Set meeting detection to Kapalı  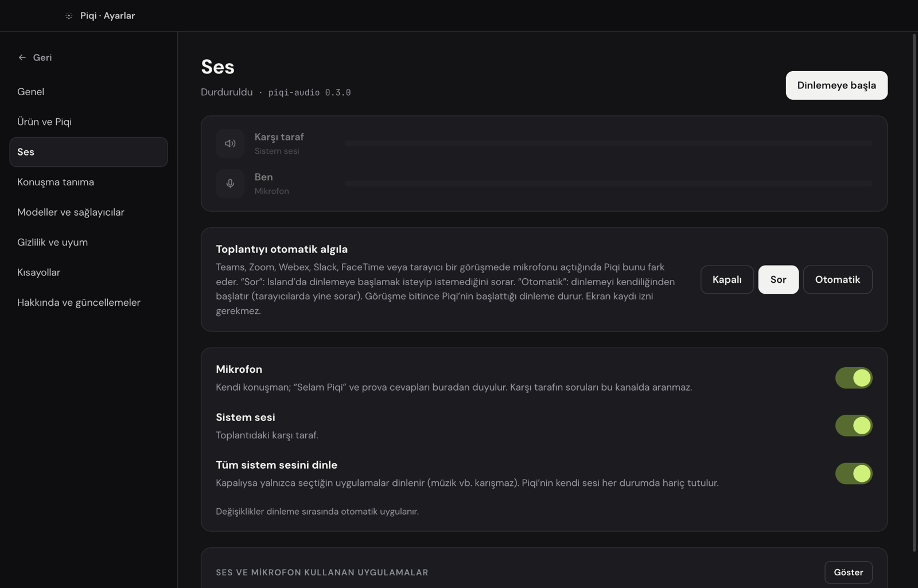point(727,279)
